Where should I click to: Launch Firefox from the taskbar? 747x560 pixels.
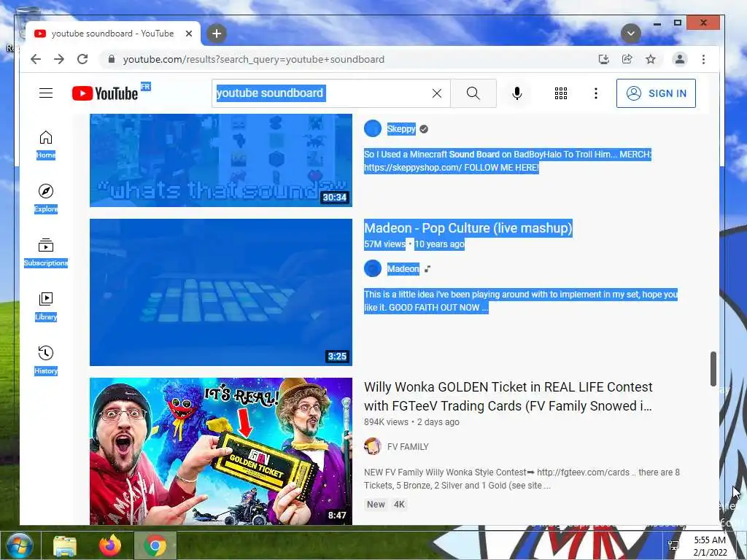[110, 545]
